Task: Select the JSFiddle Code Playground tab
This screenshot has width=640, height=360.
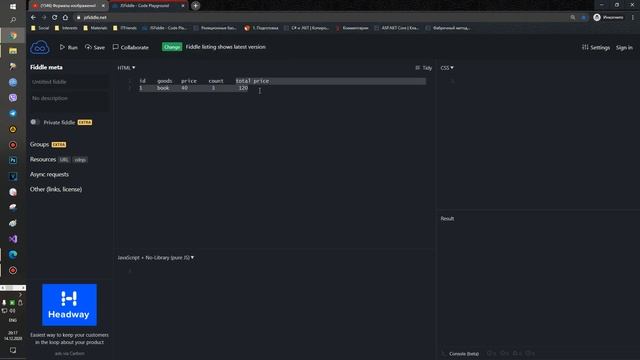Action: (x=145, y=6)
